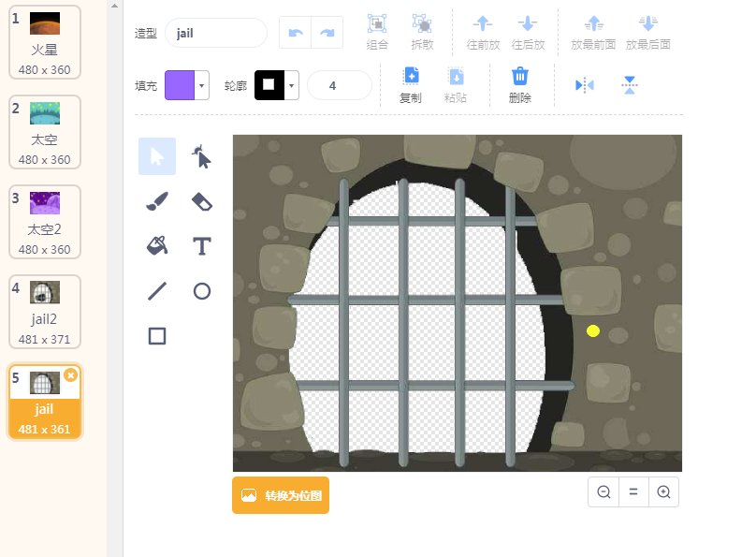Click 转换为位图 convert to bitmap button
Screen dimensions: 756x557
pyautogui.click(x=281, y=495)
